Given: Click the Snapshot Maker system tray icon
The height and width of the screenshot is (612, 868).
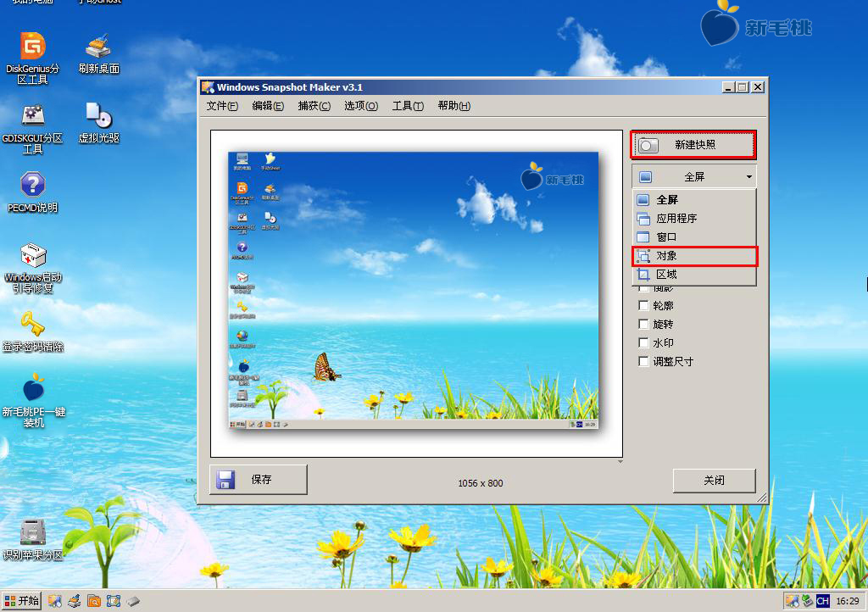Looking at the screenshot, I should click(793, 601).
